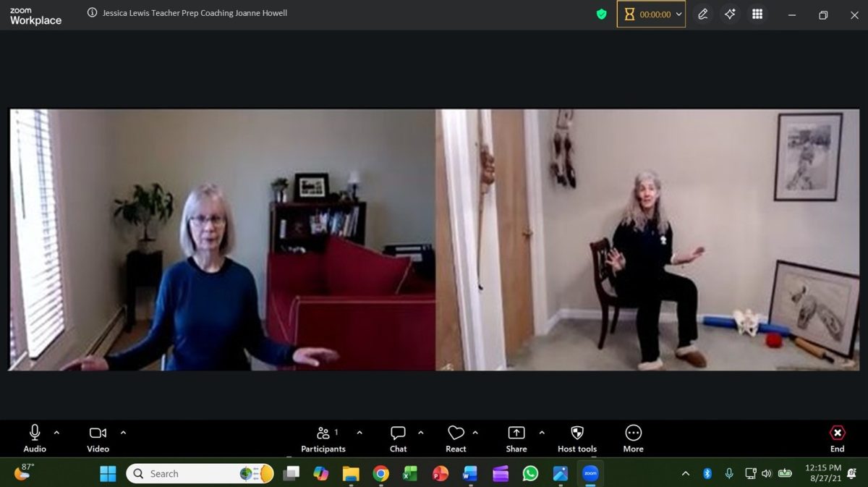Click the meeting info icon beside title

click(92, 13)
